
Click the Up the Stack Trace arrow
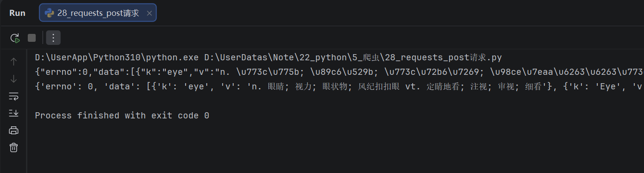14,61
